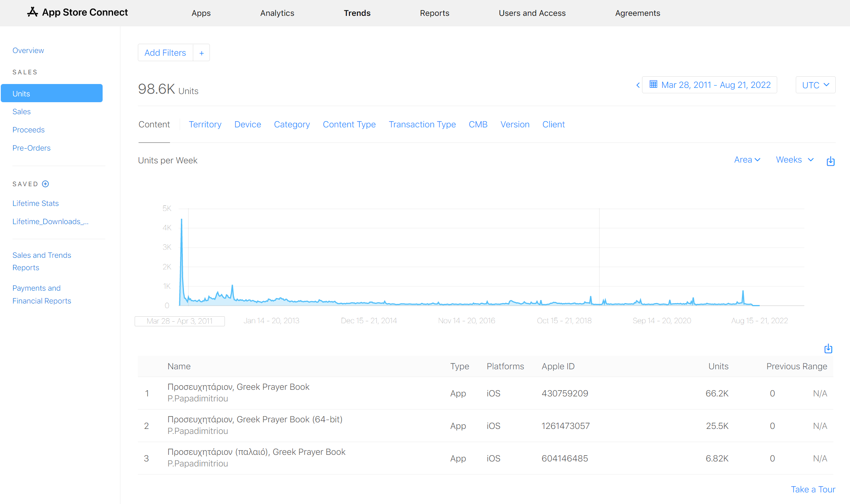Select the Greek Prayer Book (64-bit) row
This screenshot has width=850, height=504.
coord(255,425)
